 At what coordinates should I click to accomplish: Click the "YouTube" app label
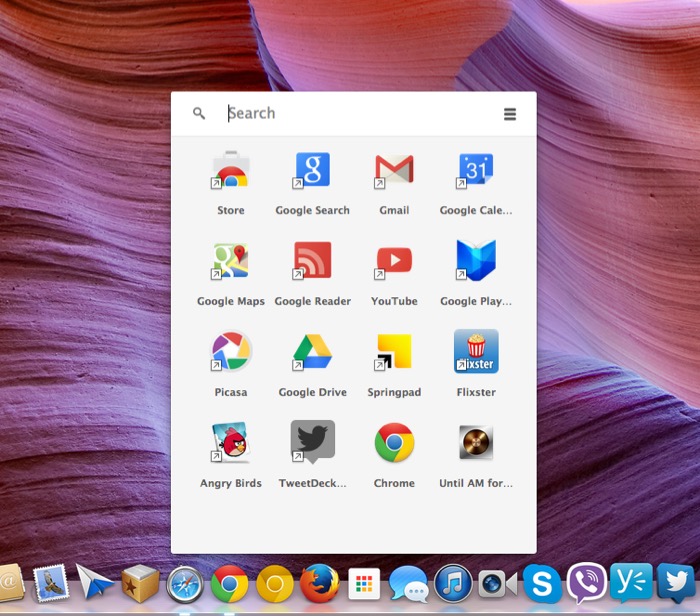coord(394,301)
